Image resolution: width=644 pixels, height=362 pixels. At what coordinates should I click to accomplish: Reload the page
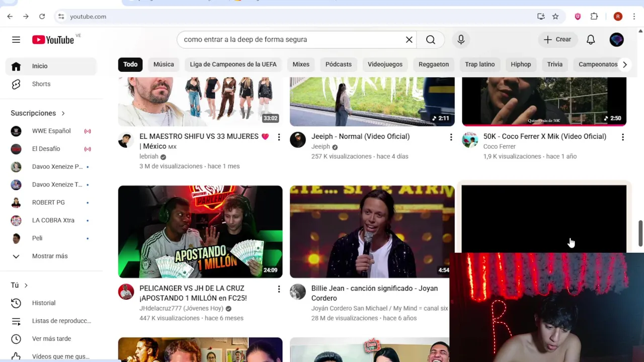(x=42, y=17)
